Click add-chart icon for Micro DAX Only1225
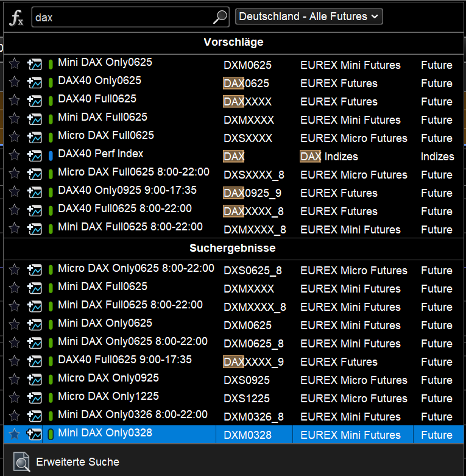This screenshot has height=476, width=466. pos(35,397)
